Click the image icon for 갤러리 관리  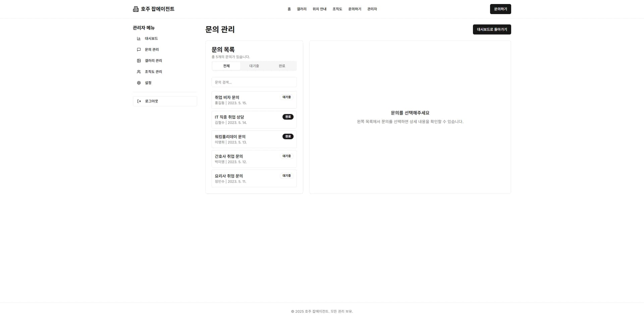coord(139,61)
